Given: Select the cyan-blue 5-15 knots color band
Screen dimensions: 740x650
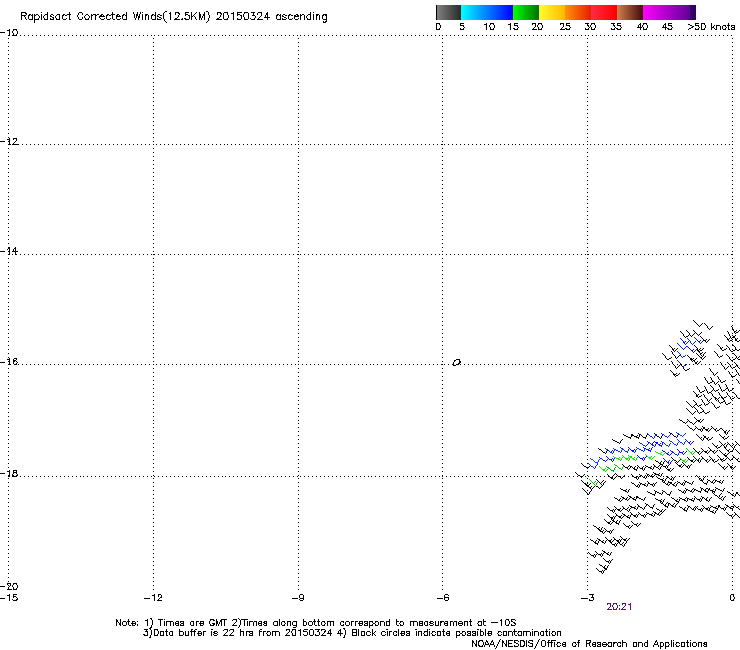Looking at the screenshot, I should pyautogui.click(x=487, y=12).
